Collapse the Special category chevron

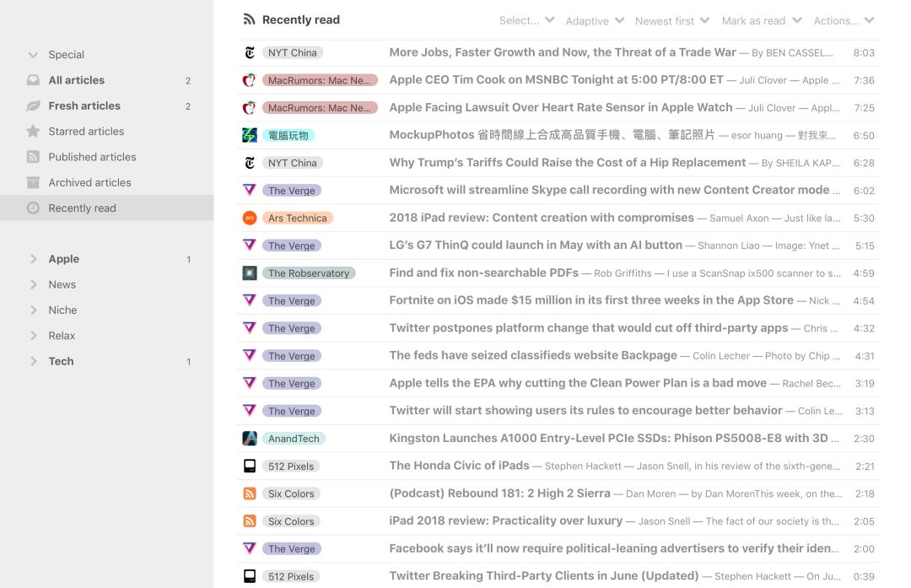(33, 55)
